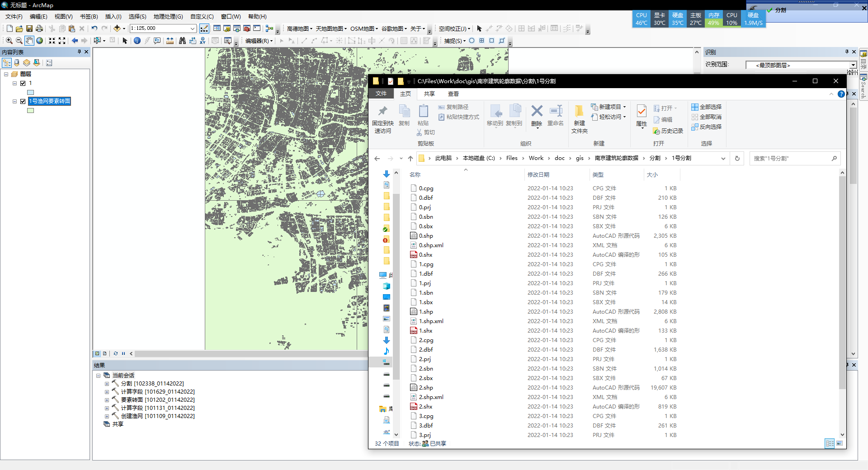Open the 编辑器(R) dropdown
The height and width of the screenshot is (470, 868).
[259, 41]
